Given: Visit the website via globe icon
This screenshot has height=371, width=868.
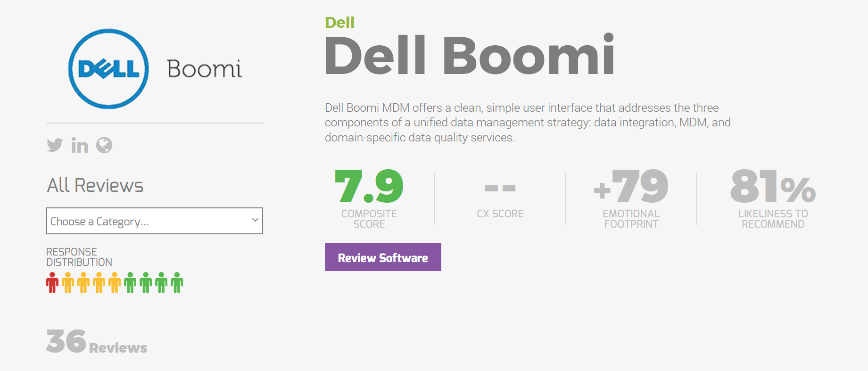Looking at the screenshot, I should (x=104, y=145).
